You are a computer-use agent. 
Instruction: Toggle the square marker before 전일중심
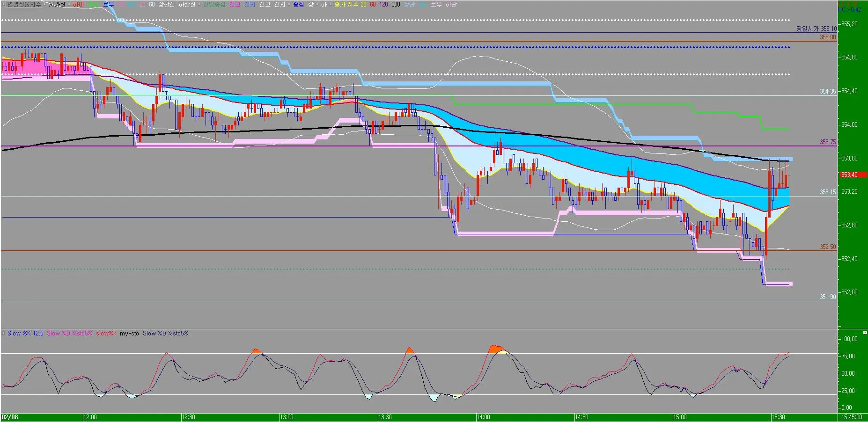pyautogui.click(x=199, y=4)
